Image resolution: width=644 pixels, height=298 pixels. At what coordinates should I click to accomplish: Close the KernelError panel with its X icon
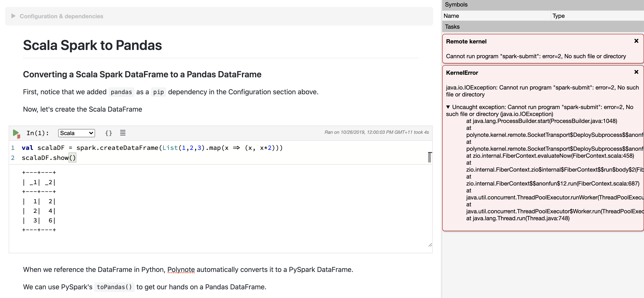coord(636,72)
